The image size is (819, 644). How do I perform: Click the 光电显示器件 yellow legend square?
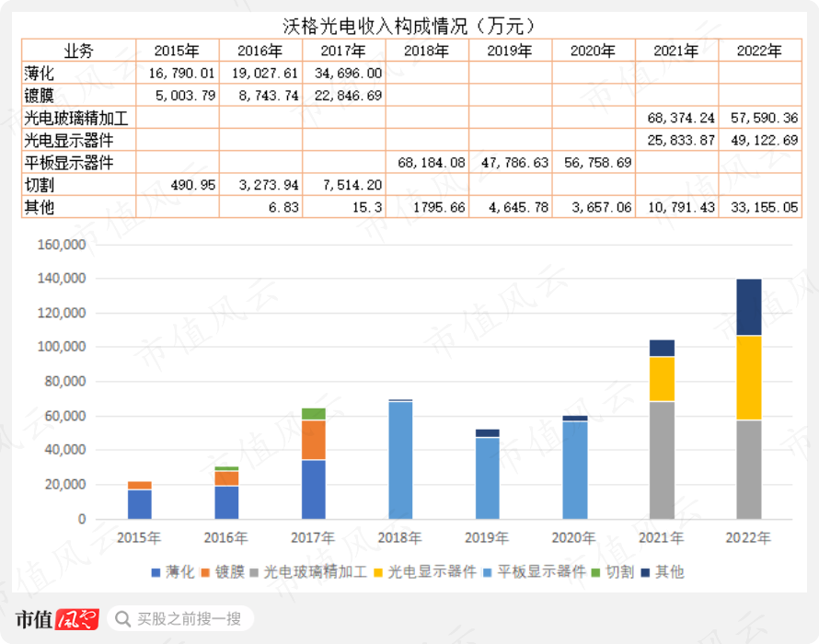click(378, 573)
